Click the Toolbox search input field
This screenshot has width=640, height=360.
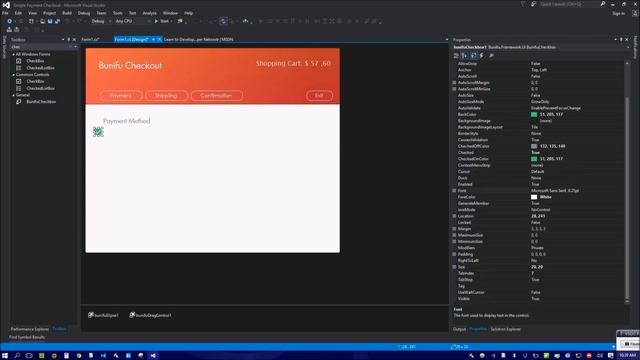40,47
